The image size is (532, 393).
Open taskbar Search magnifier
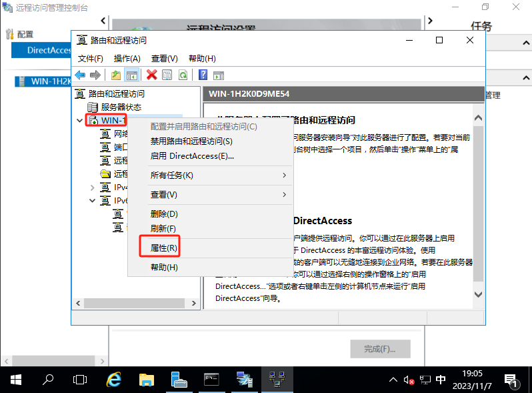pos(48,380)
